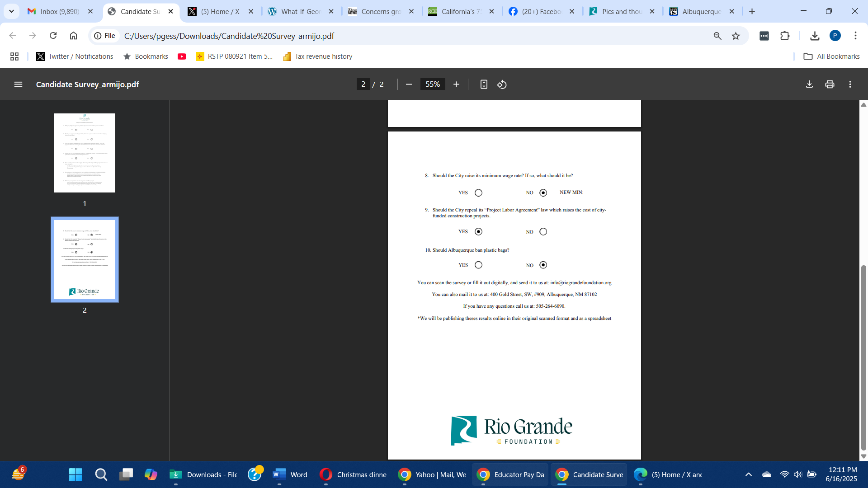Click the PDF print icon
The image size is (868, 488).
pyautogui.click(x=830, y=84)
